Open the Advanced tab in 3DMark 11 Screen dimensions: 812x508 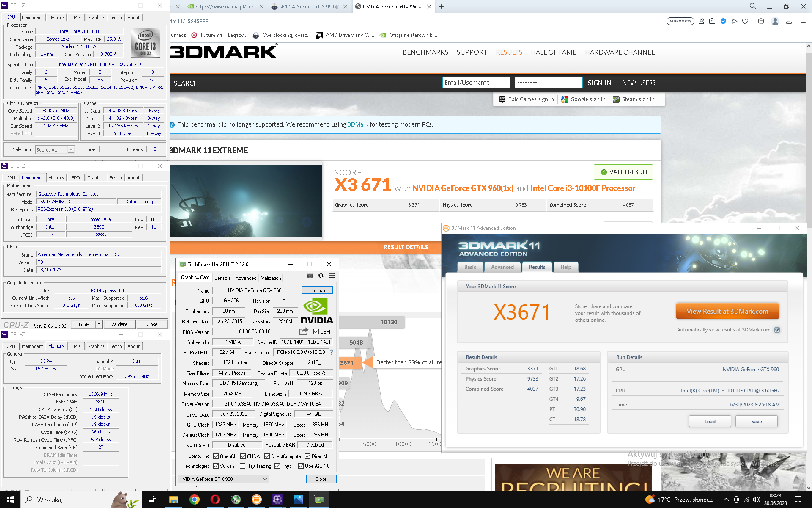click(x=502, y=267)
